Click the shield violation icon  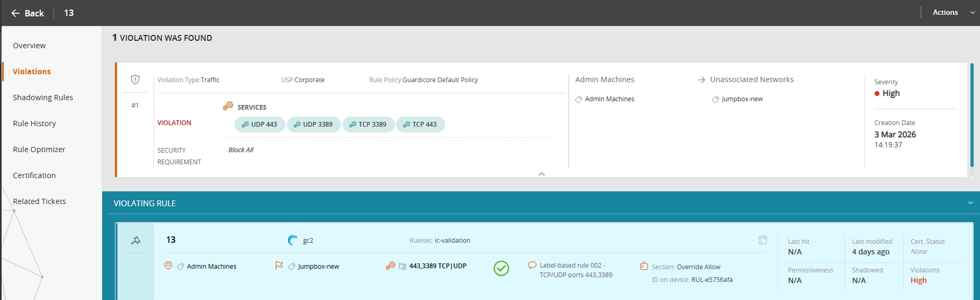coord(135,80)
